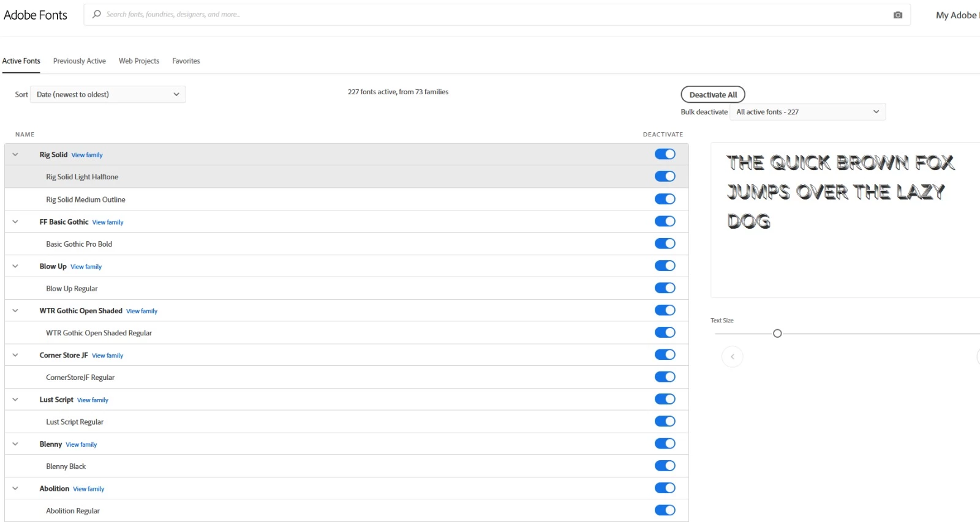Viewport: 980px width, 522px height.
Task: Collapse the Corner Store JF chevron
Action: click(15, 355)
